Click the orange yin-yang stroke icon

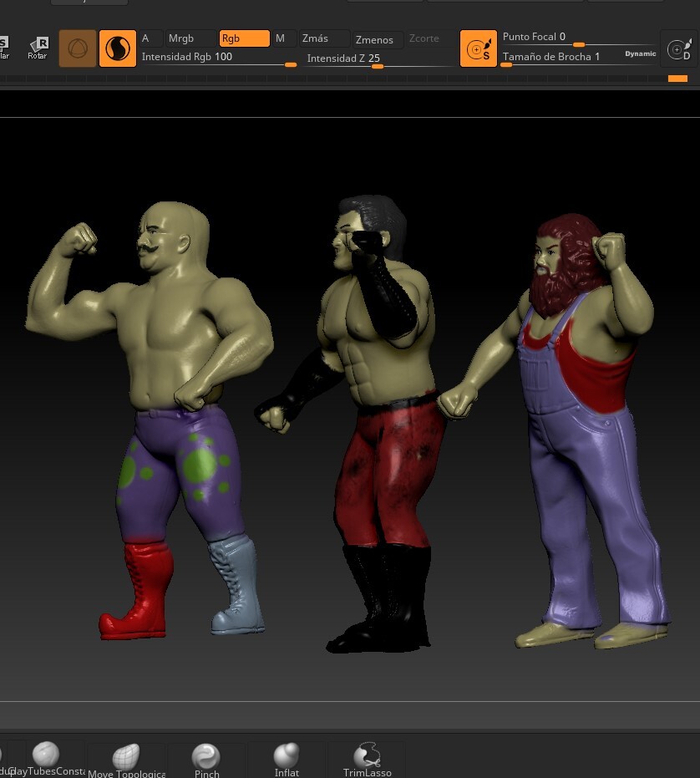point(118,48)
